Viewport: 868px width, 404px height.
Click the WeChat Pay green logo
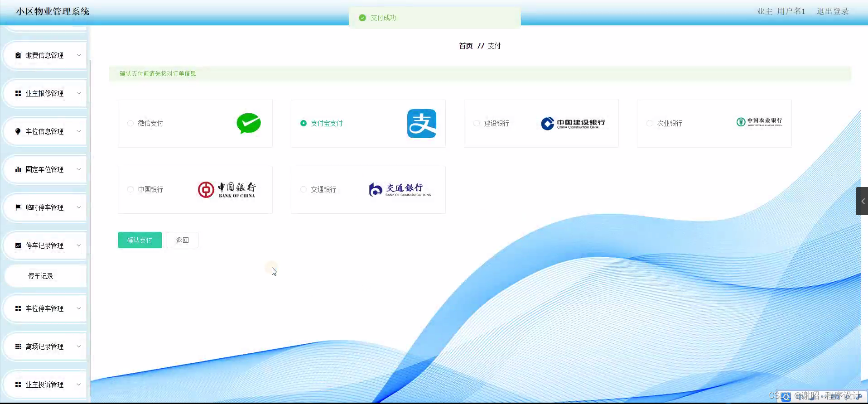coord(249,123)
